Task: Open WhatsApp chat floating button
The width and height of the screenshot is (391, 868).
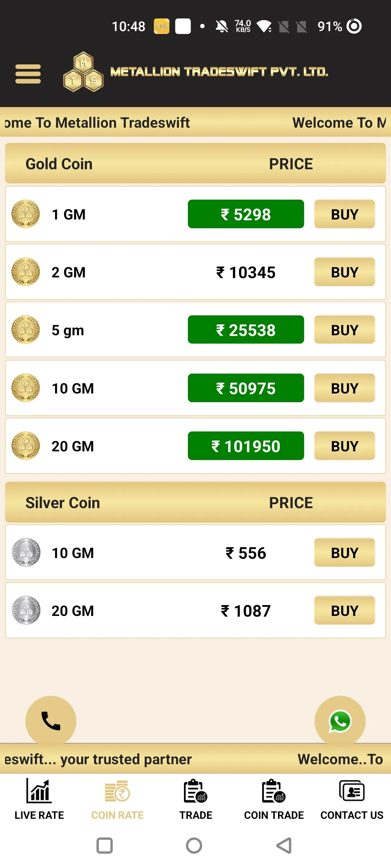Action: (340, 721)
